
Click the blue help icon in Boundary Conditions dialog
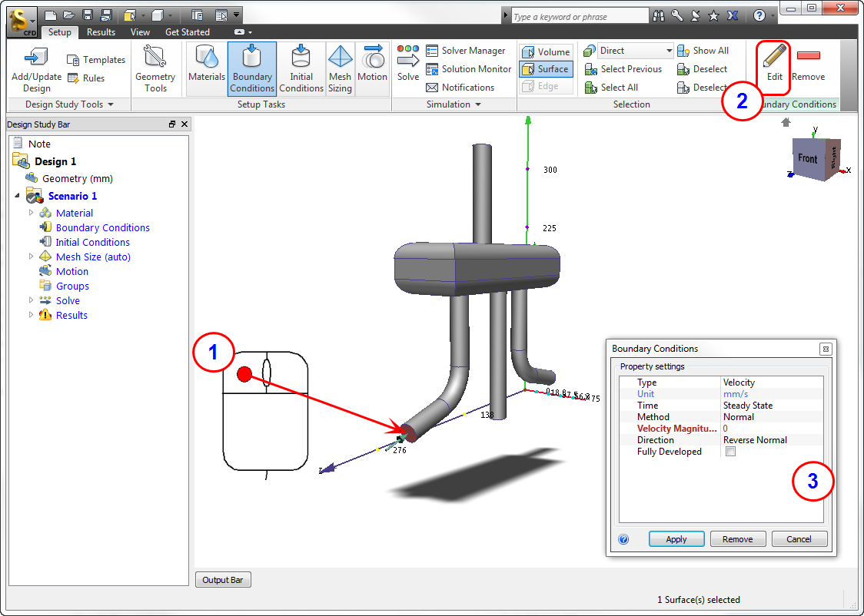(x=623, y=539)
